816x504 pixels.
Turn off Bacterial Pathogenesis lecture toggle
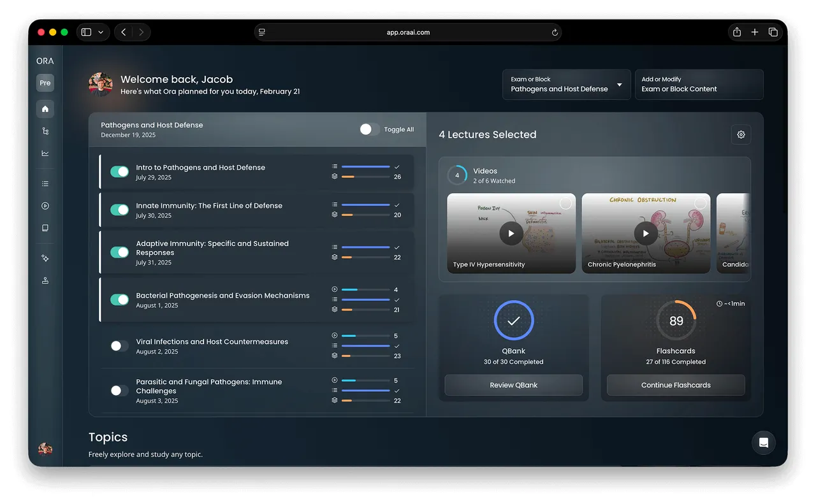click(x=119, y=299)
